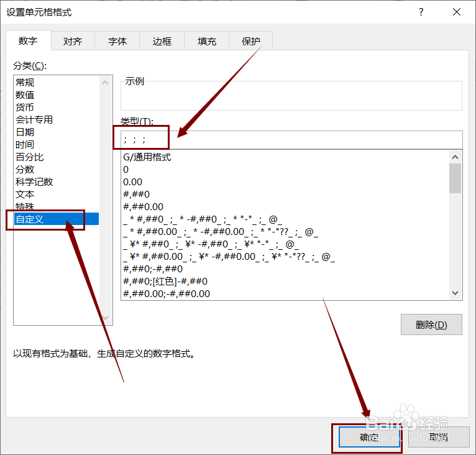Open the 边框 tab
Viewport: 476px width, 455px height.
(x=162, y=41)
